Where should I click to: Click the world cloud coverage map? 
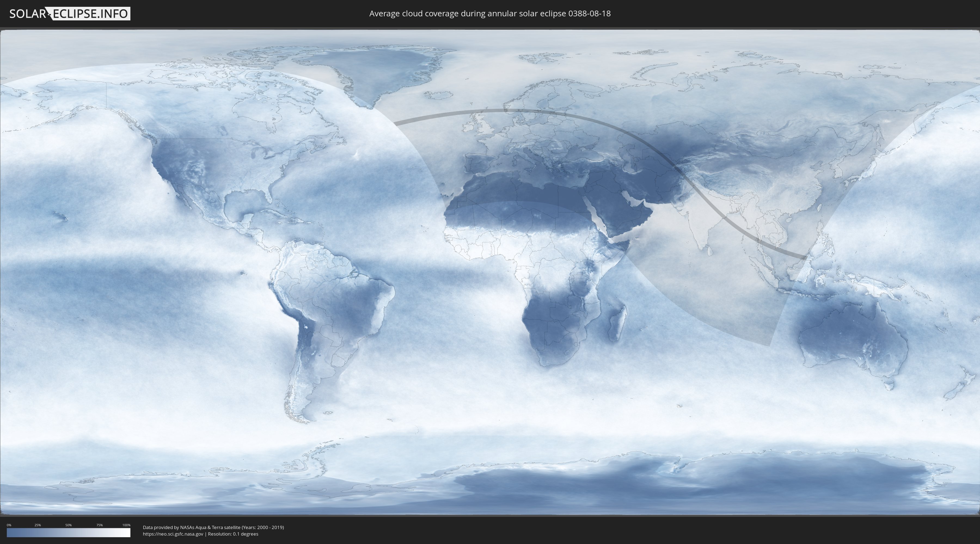pos(490,272)
